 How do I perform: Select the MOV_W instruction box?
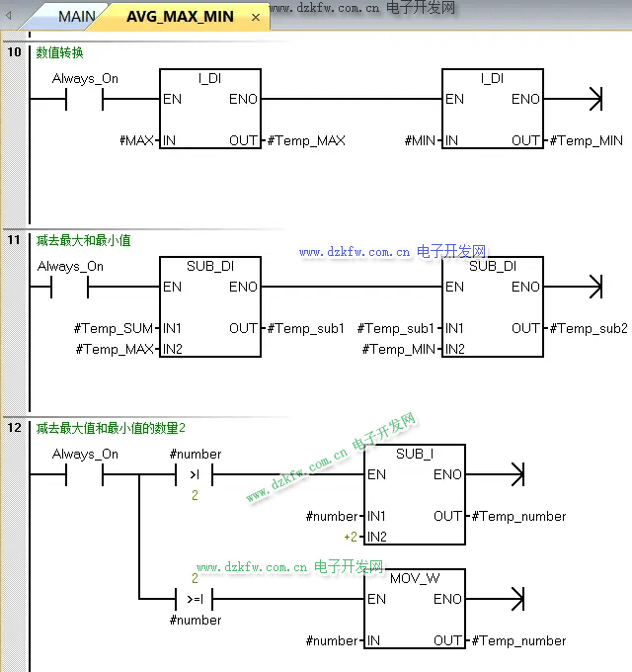coord(414,609)
